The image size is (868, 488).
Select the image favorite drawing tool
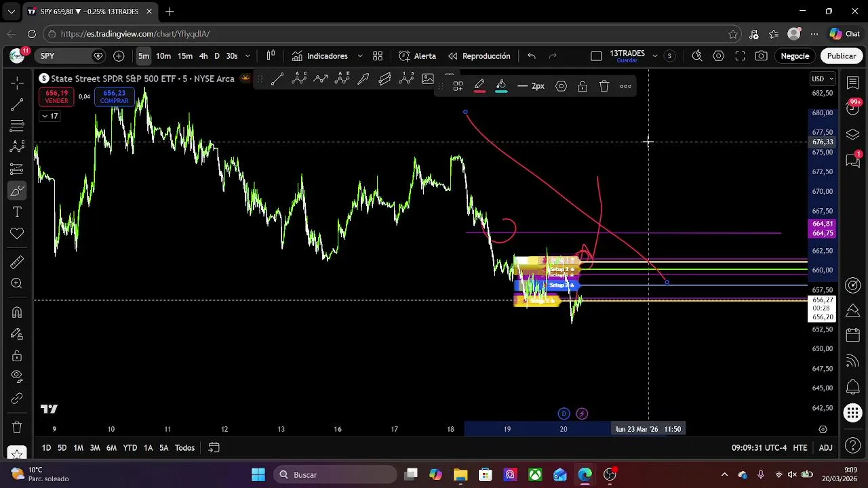click(x=428, y=79)
